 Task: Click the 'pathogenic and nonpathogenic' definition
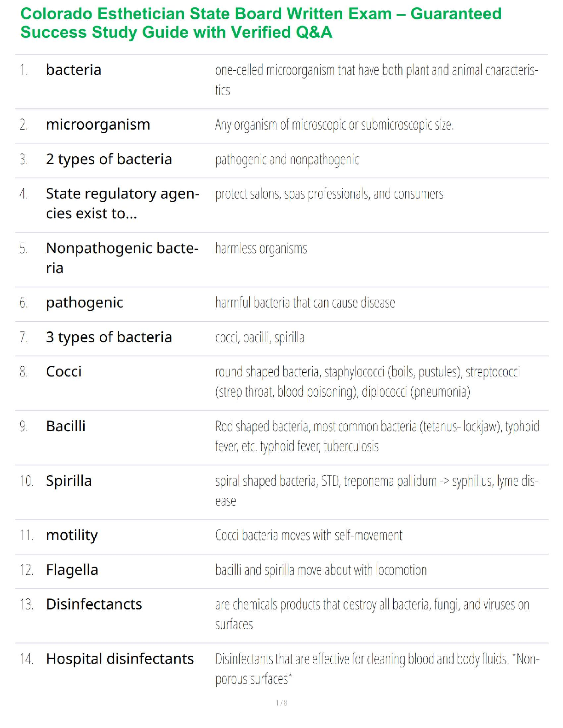click(x=287, y=159)
